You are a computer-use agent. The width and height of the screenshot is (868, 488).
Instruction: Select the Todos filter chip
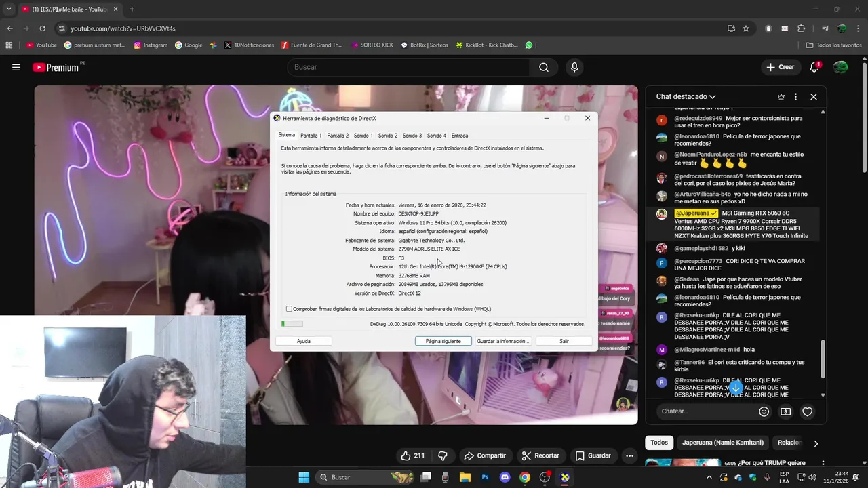pyautogui.click(x=659, y=443)
